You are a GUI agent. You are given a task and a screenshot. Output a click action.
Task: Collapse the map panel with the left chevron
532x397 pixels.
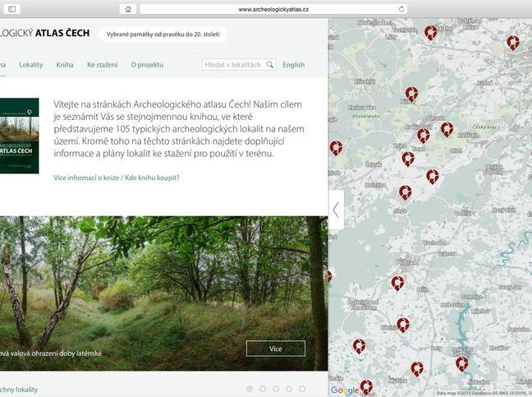335,210
